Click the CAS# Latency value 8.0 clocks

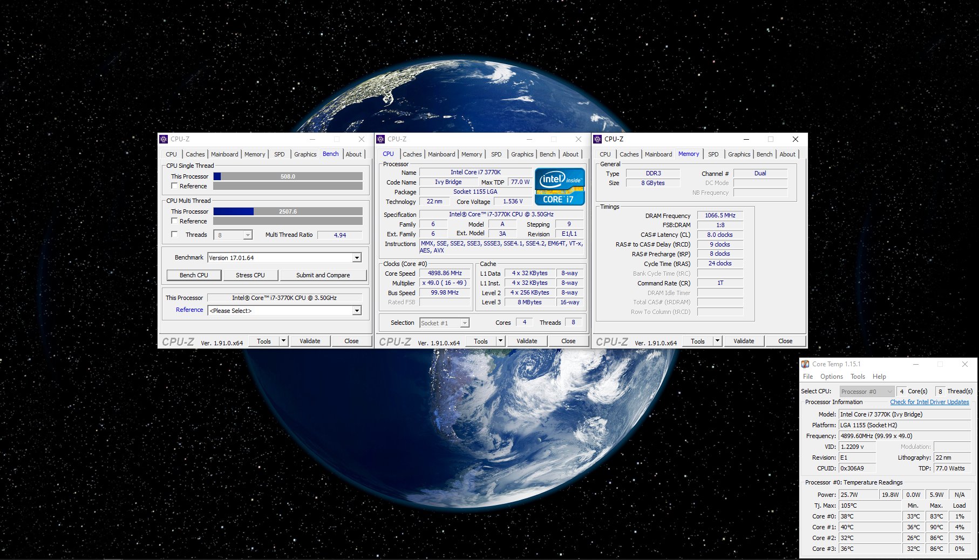720,235
